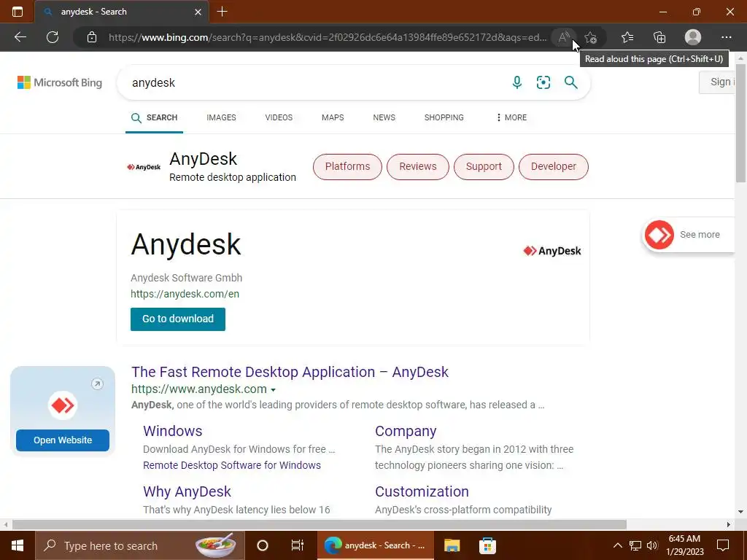Viewport: 747px width, 560px height.
Task: Switch to the MAPS tab
Action: 333,117
